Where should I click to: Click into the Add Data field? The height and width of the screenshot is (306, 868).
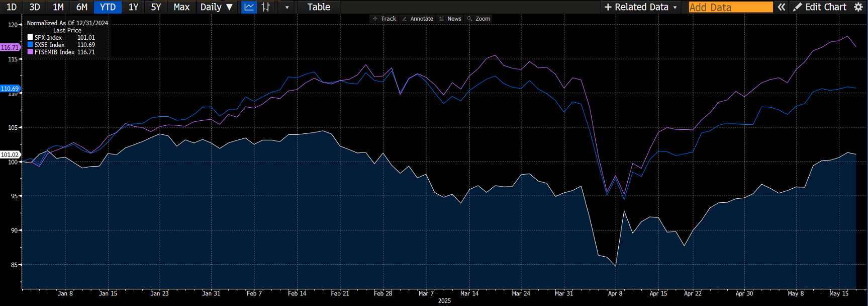coord(730,7)
